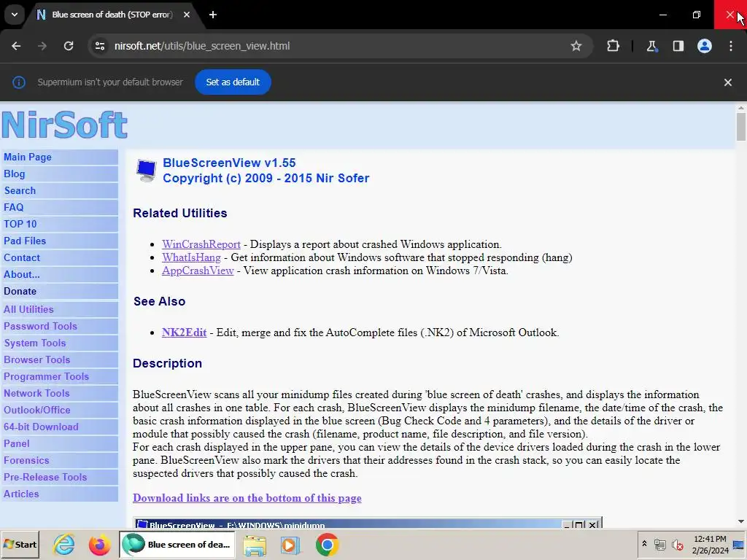This screenshot has width=747, height=560.
Task: Follow the NK2Edit link
Action: tap(185, 332)
